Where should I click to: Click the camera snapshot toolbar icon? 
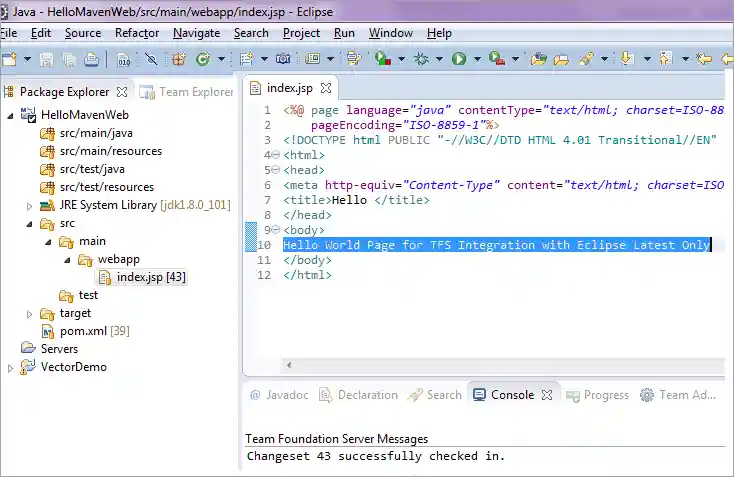pos(283,59)
